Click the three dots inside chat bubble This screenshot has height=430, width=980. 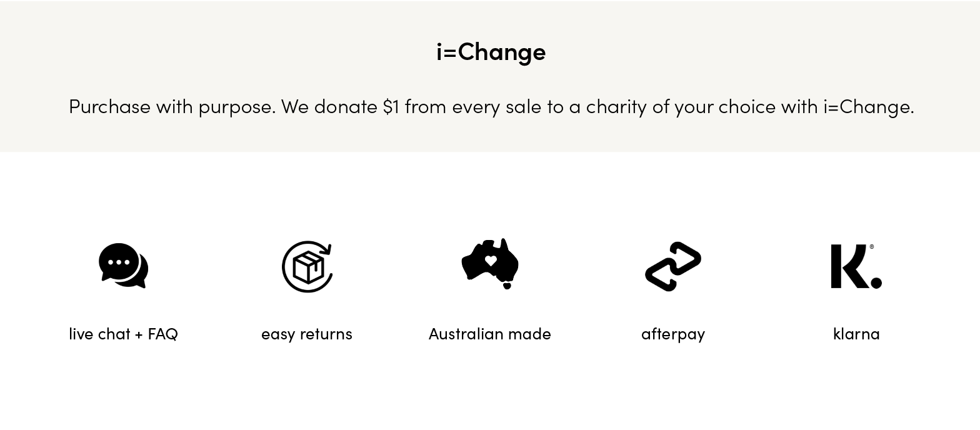(119, 263)
